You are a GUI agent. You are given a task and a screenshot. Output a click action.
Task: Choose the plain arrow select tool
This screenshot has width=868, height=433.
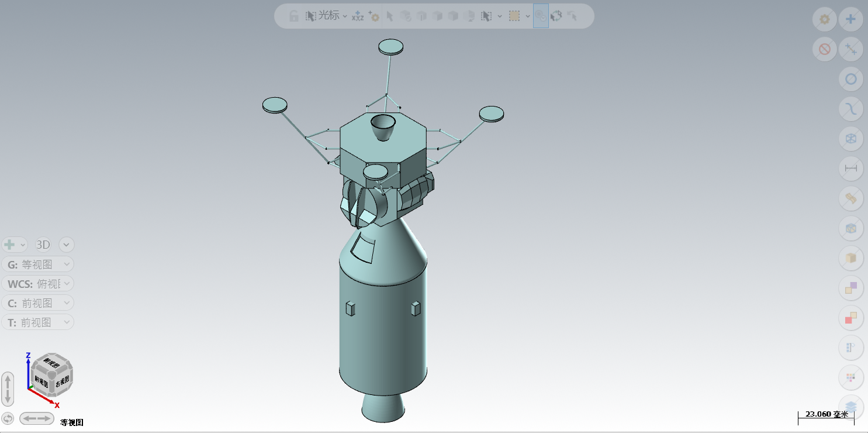tap(390, 16)
